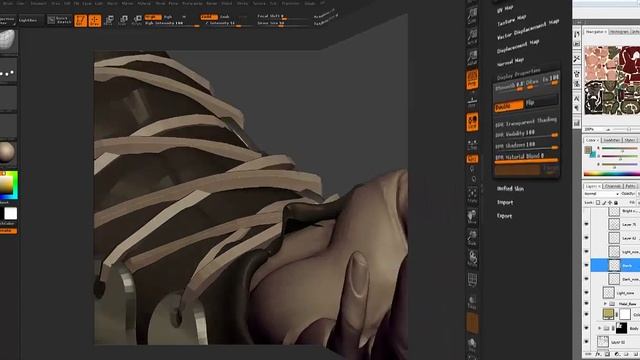Click the Frame icon in right shelf
640x360 pixels.
point(472,195)
